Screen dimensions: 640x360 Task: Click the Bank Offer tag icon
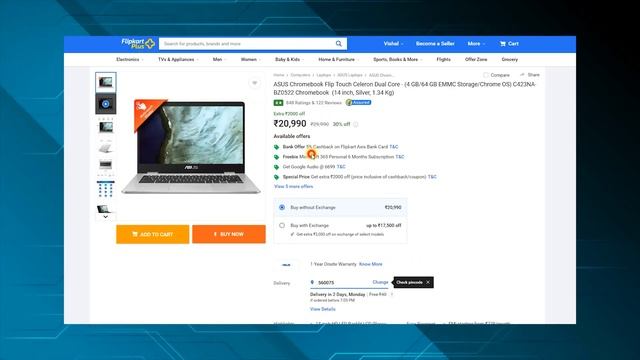tap(277, 147)
